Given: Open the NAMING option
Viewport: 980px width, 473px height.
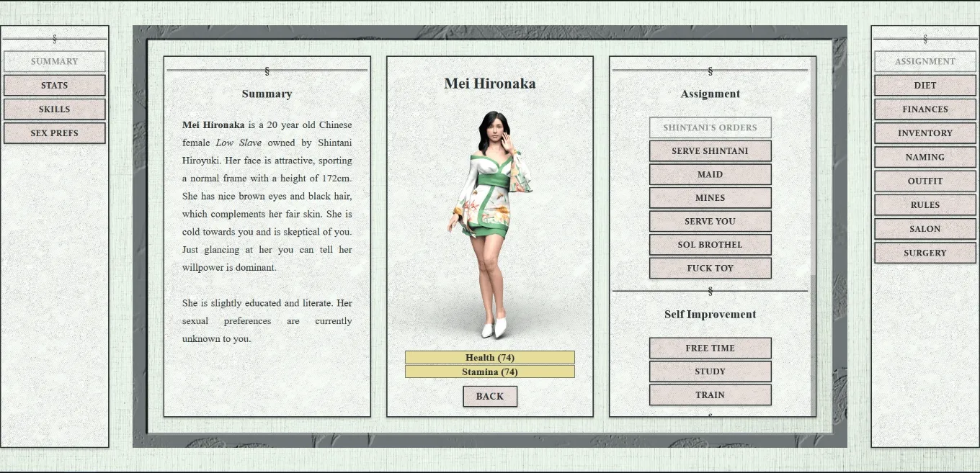Looking at the screenshot, I should [x=925, y=157].
